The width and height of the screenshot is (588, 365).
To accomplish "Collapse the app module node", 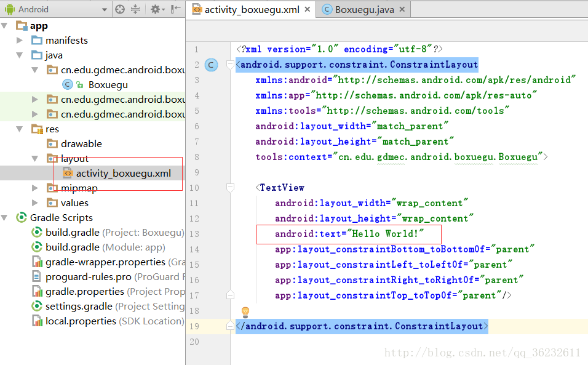I will (4, 26).
